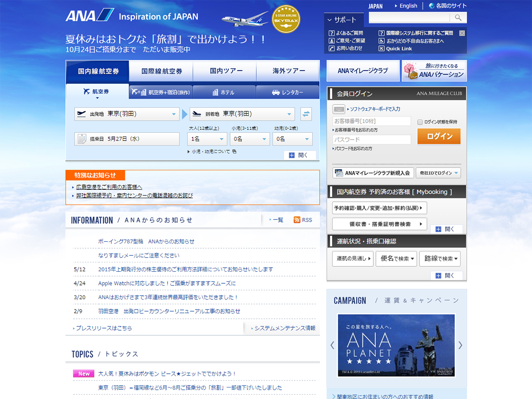Open プレスリリースはこちら link

tap(104, 328)
